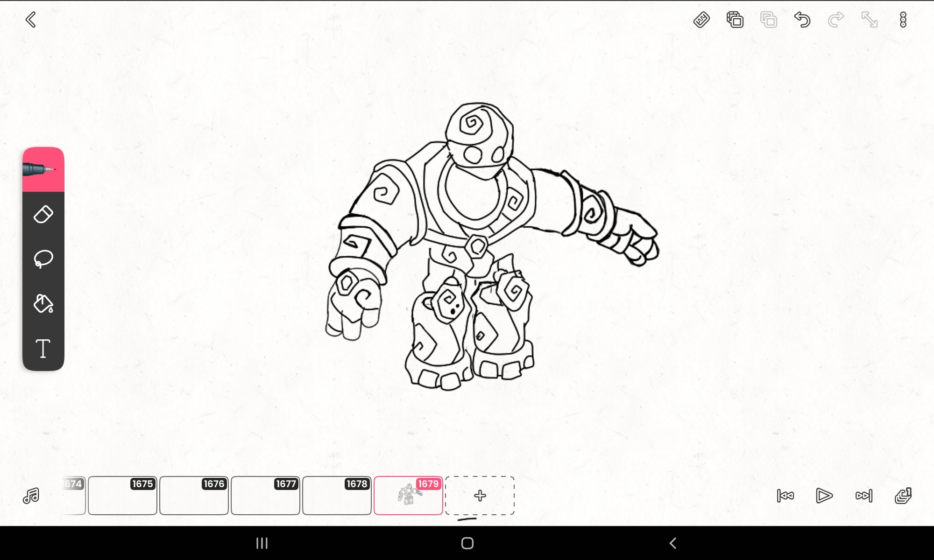Viewport: 934px width, 560px height.
Task: Undo the last stroke
Action: pos(802,20)
